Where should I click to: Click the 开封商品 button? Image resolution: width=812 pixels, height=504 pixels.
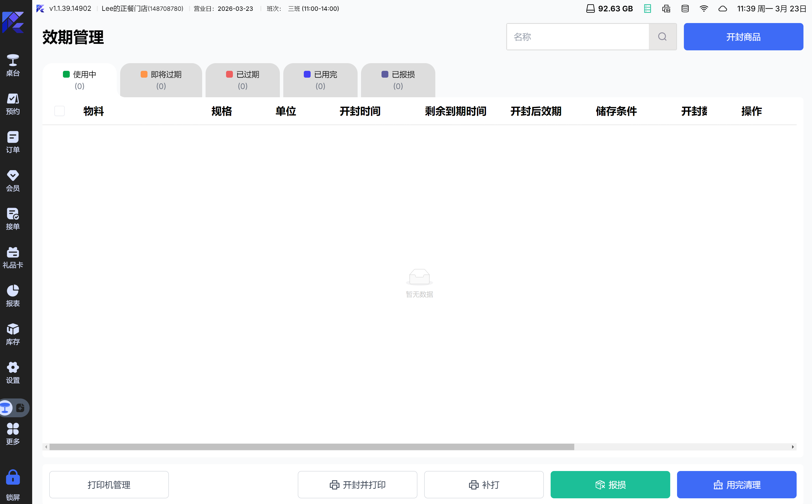pyautogui.click(x=743, y=37)
